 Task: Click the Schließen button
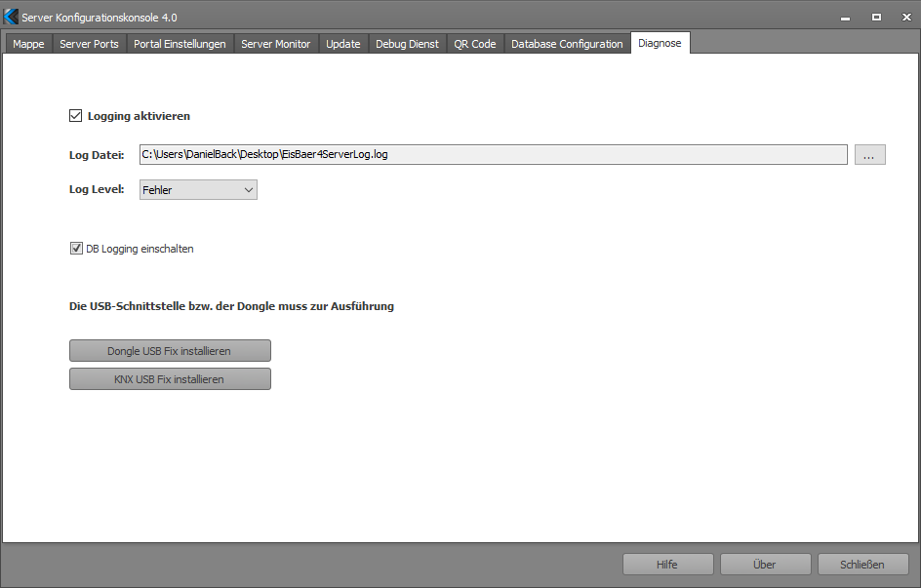[862, 564]
